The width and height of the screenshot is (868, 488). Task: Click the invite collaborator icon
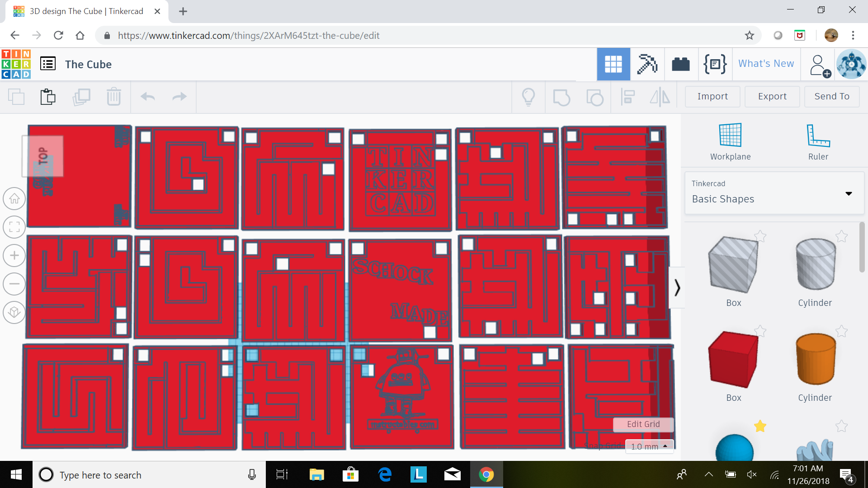pos(820,66)
